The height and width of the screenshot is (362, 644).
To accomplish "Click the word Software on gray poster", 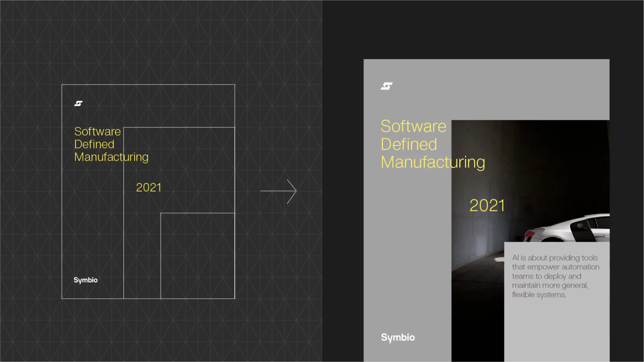I will click(x=413, y=127).
